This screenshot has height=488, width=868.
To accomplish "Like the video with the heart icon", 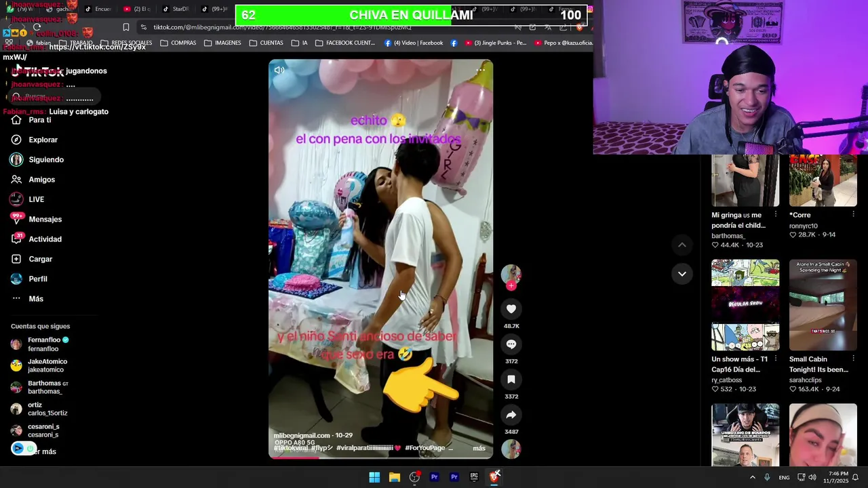I will click(511, 309).
